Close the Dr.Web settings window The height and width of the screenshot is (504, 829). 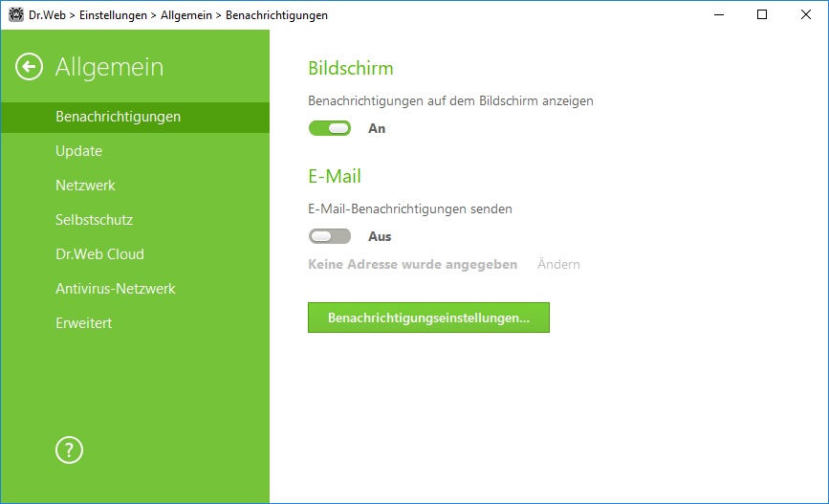(x=806, y=14)
